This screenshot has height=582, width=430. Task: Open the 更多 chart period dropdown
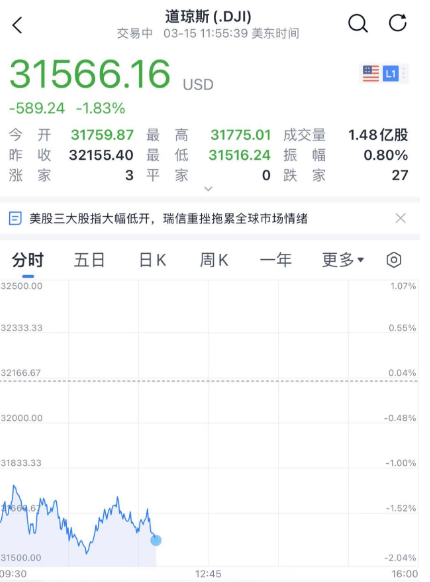343,260
